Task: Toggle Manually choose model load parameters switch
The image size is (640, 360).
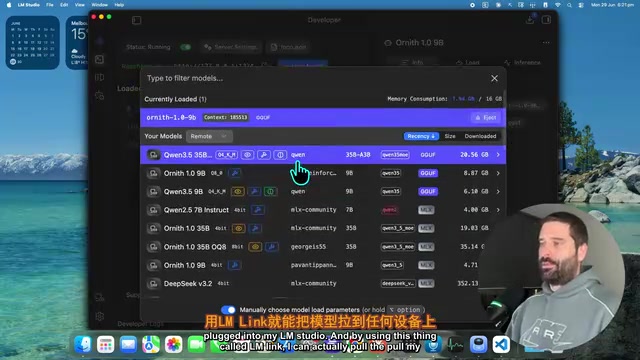Action: pos(228,310)
